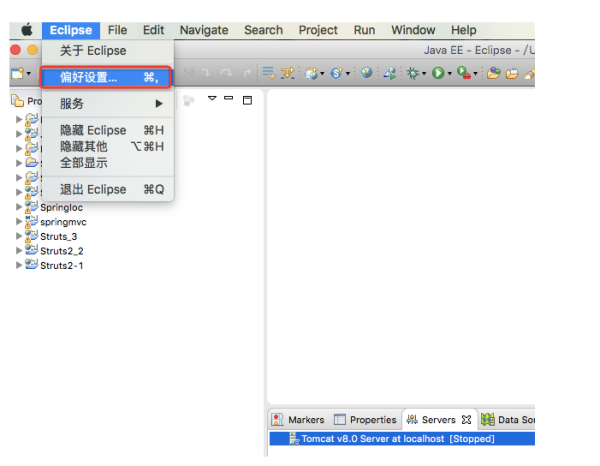Choose 关于 Eclipse from the menu

click(108, 51)
